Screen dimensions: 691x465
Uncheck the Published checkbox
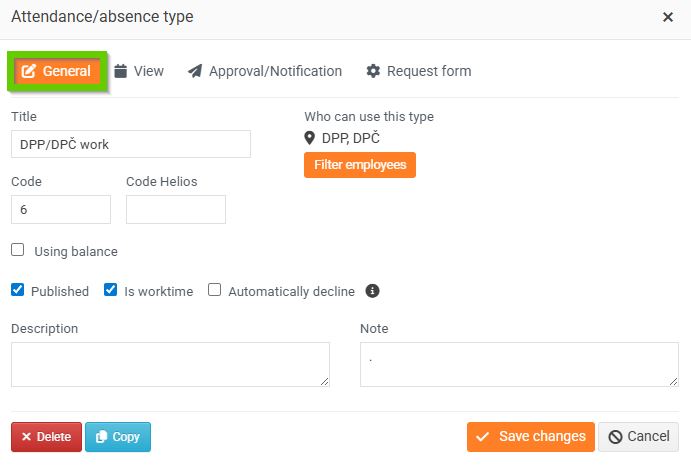click(x=18, y=291)
